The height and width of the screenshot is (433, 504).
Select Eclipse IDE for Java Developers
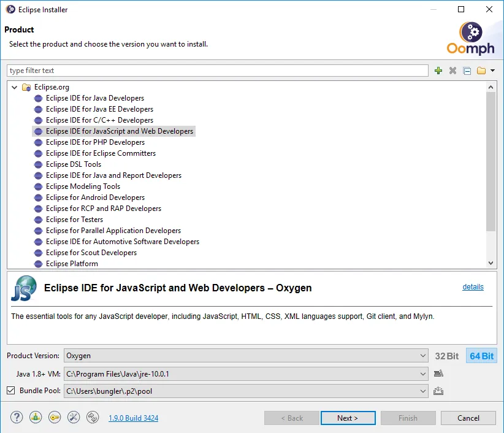click(x=95, y=98)
